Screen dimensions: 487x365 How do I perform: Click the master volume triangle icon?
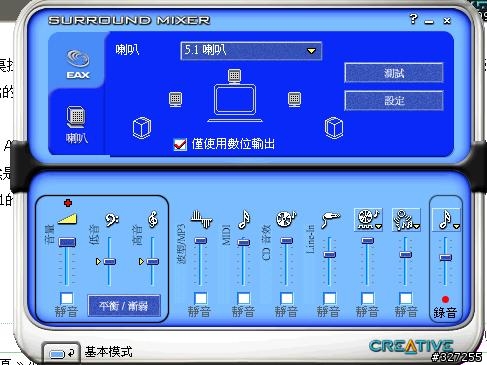pyautogui.click(x=68, y=219)
